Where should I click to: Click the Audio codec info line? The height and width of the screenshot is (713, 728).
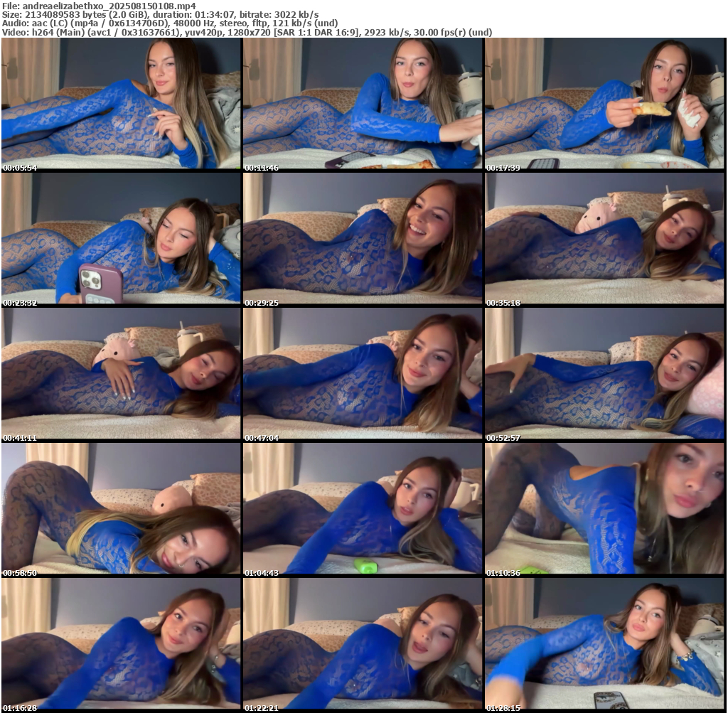(x=171, y=23)
